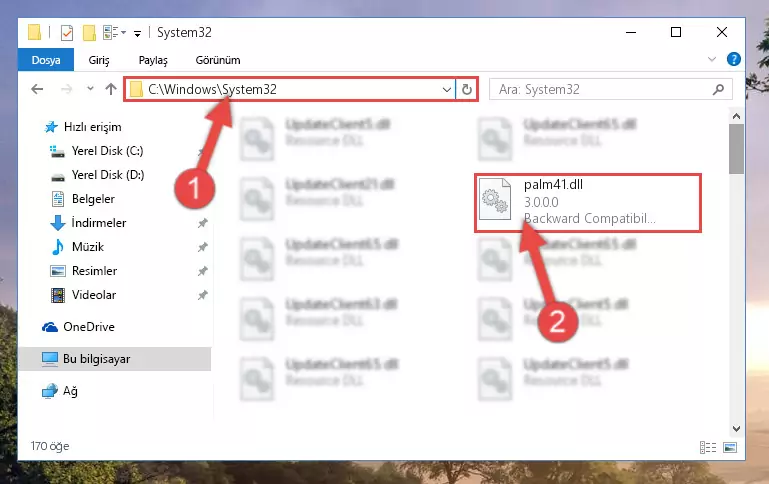This screenshot has width=769, height=484.
Task: Refresh the System32 folder view
Action: point(466,89)
